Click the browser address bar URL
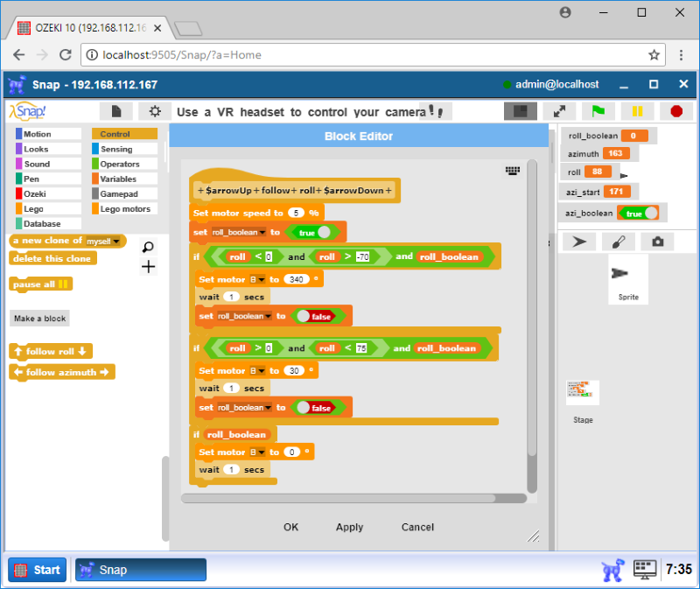The height and width of the screenshot is (589, 700). (182, 55)
